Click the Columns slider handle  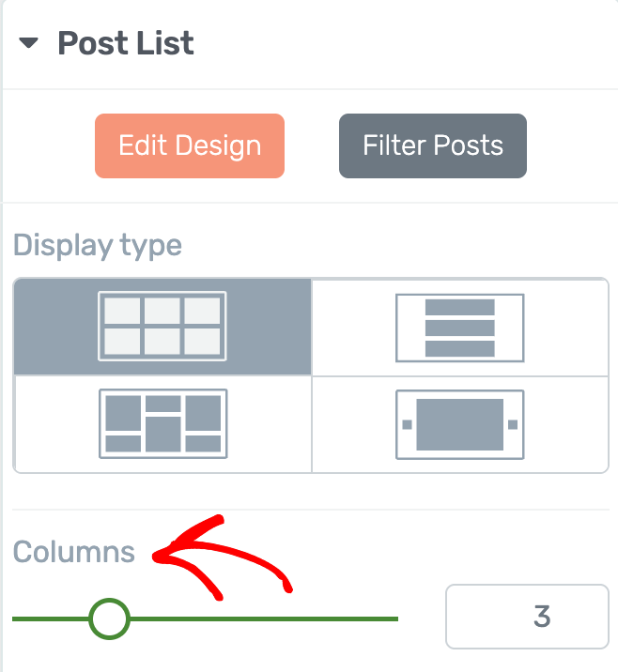(x=109, y=619)
